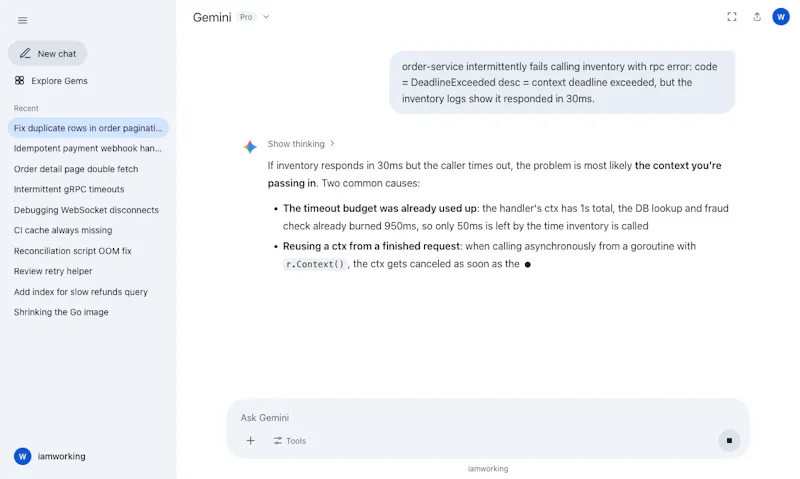
Task: Open the account avatar in top right
Action: [781, 17]
